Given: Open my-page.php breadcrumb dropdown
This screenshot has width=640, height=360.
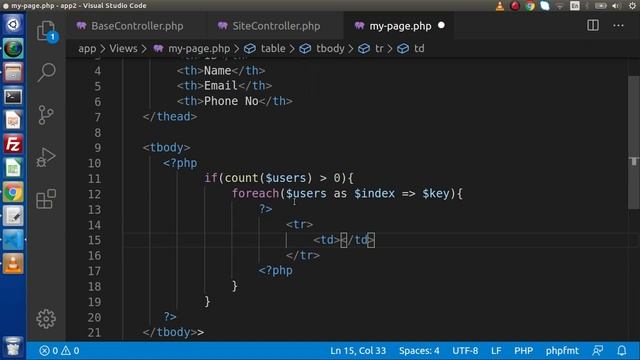Looking at the screenshot, I should point(199,49).
